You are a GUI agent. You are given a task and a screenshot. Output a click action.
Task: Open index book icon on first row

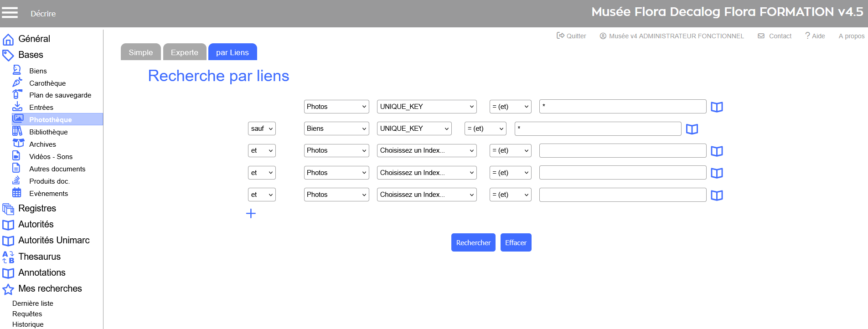[717, 107]
